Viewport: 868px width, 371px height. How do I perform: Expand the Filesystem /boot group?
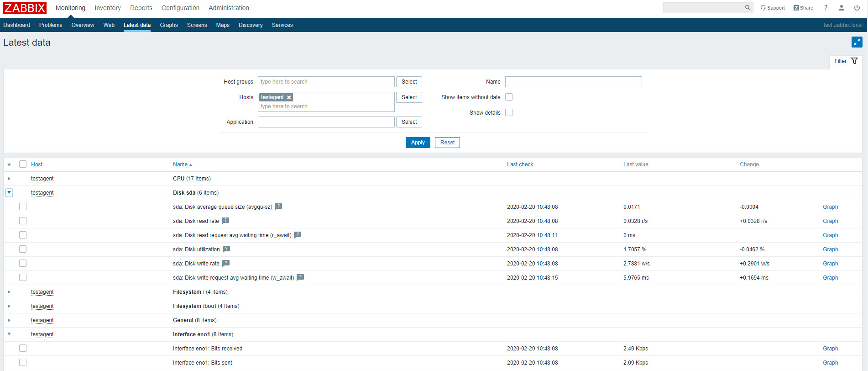[x=9, y=306]
